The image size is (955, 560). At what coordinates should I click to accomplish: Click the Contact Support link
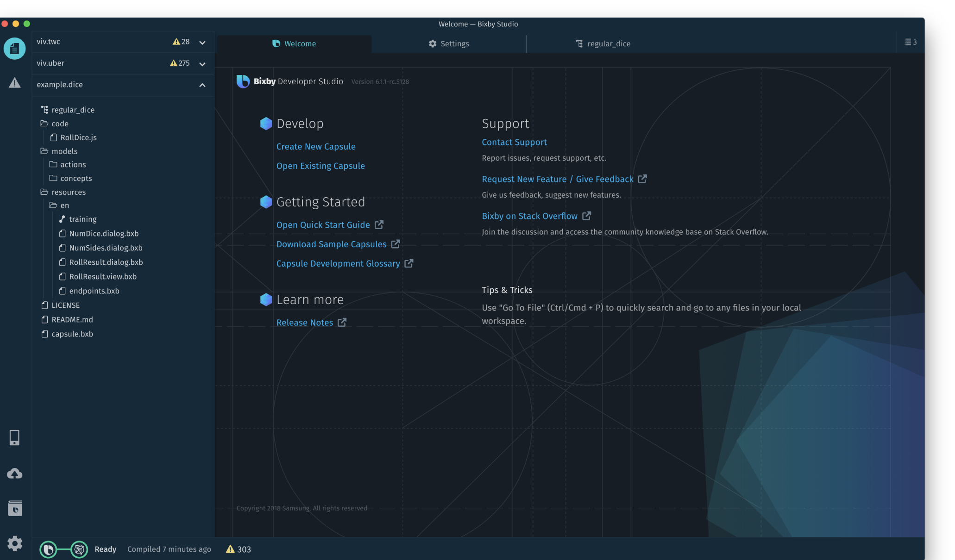pyautogui.click(x=514, y=142)
